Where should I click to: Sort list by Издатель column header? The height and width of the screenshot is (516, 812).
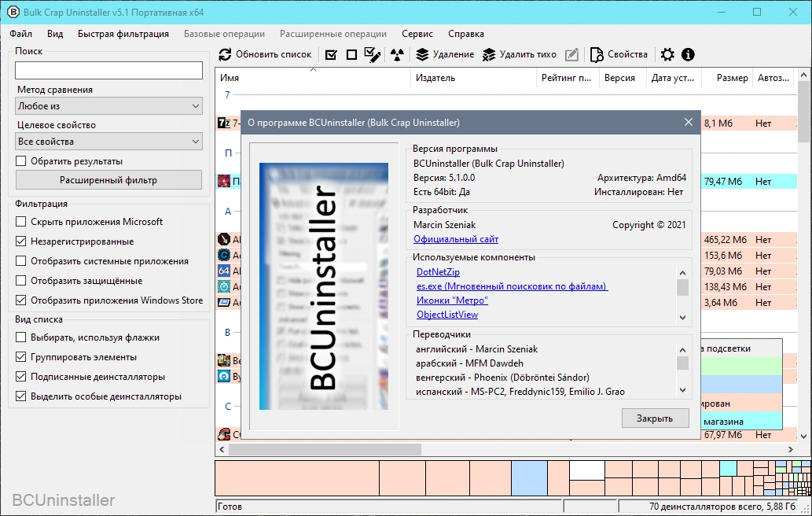coord(473,78)
